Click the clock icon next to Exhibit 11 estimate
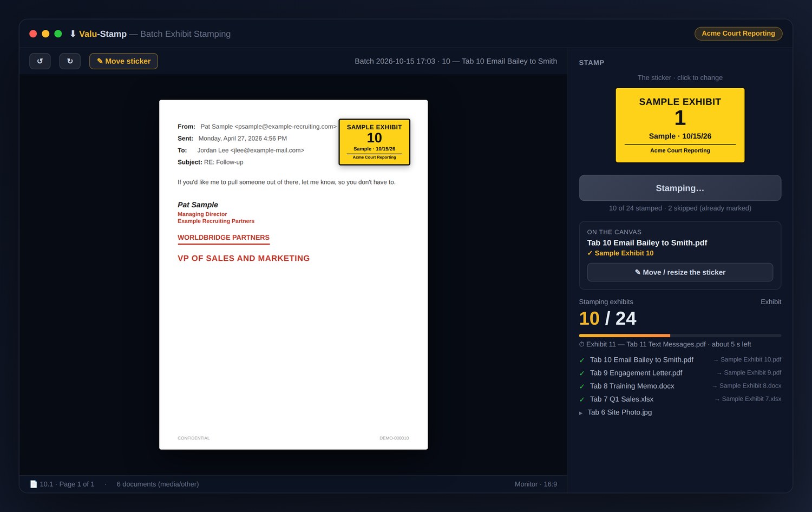Image resolution: width=812 pixels, height=512 pixels. 582,344
